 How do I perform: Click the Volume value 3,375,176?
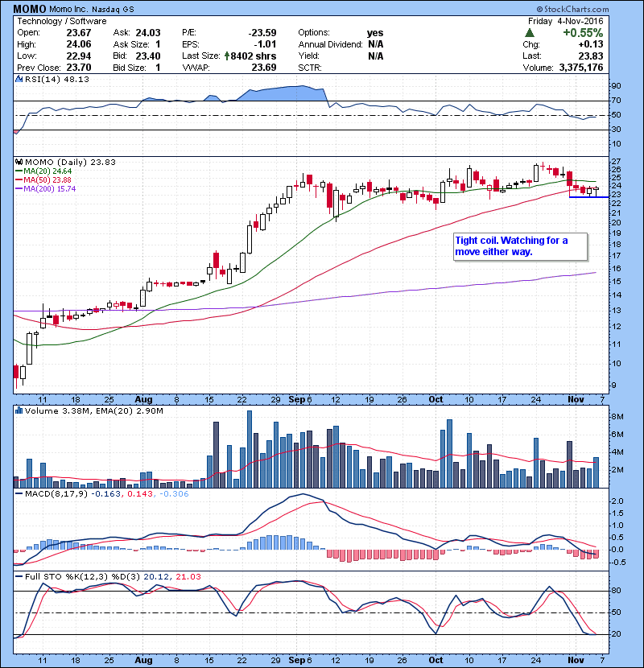click(x=581, y=68)
